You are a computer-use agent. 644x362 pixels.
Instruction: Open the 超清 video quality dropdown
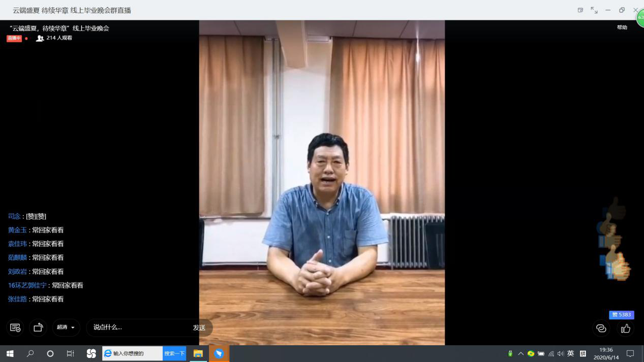click(66, 327)
